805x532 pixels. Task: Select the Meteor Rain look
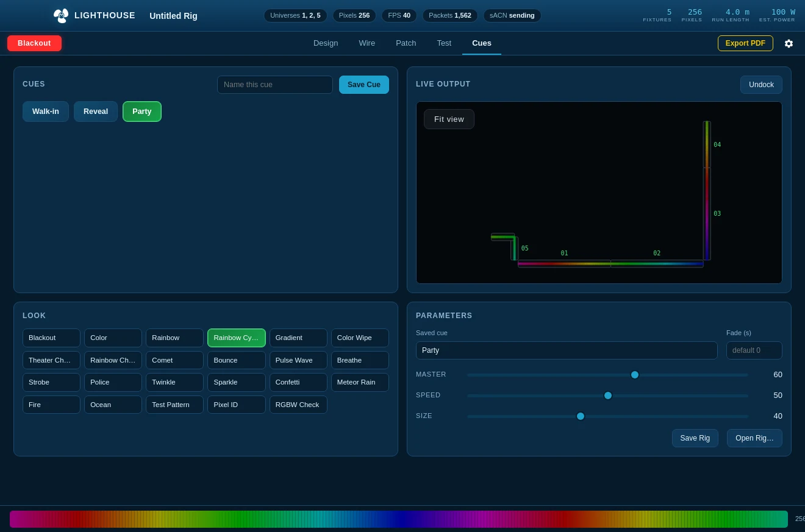click(x=360, y=382)
